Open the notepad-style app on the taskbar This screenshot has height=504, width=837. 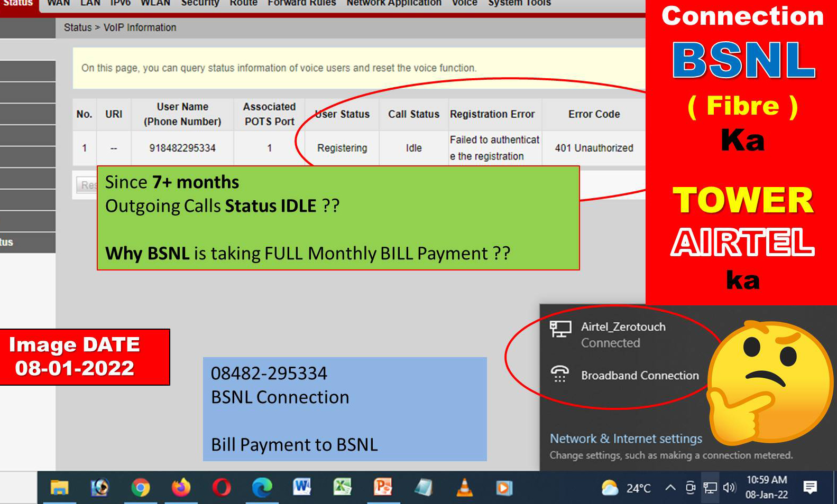coord(424,488)
